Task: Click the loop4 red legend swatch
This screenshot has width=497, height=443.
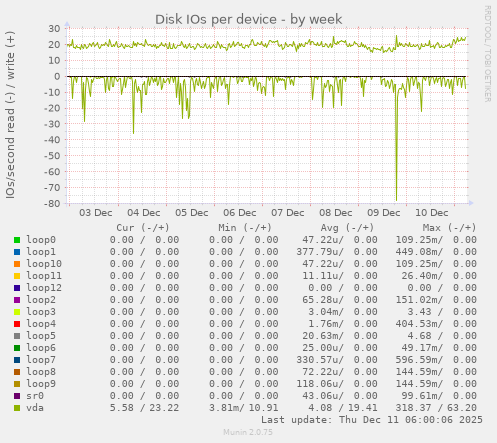Action: click(x=17, y=324)
